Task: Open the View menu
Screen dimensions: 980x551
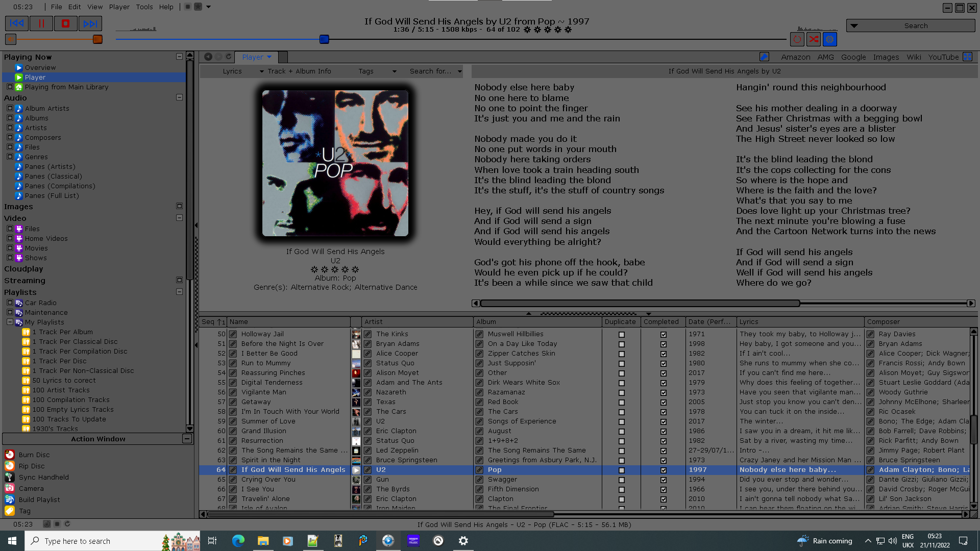Action: (95, 7)
